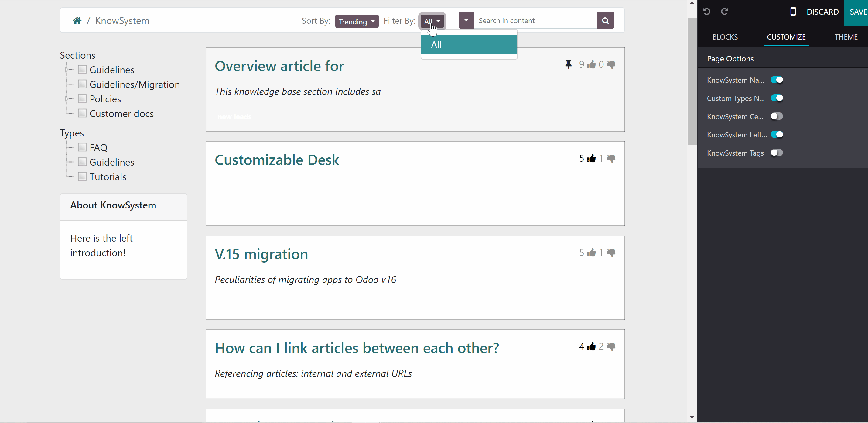Like the Customizable Desk article
Screen dimensions: 868x423
pos(591,158)
